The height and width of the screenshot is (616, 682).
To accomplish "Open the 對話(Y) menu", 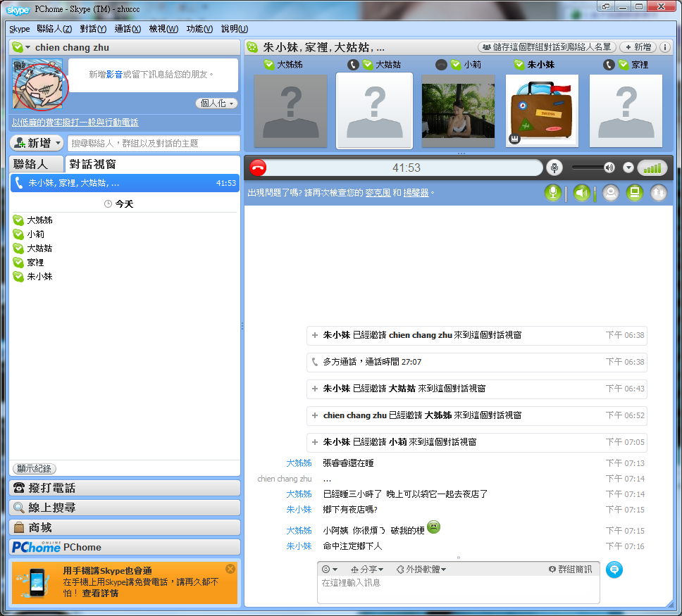I will tap(93, 29).
